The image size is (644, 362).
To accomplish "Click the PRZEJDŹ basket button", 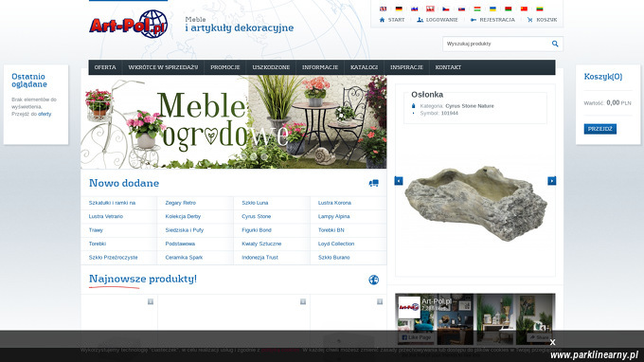I will click(x=600, y=129).
